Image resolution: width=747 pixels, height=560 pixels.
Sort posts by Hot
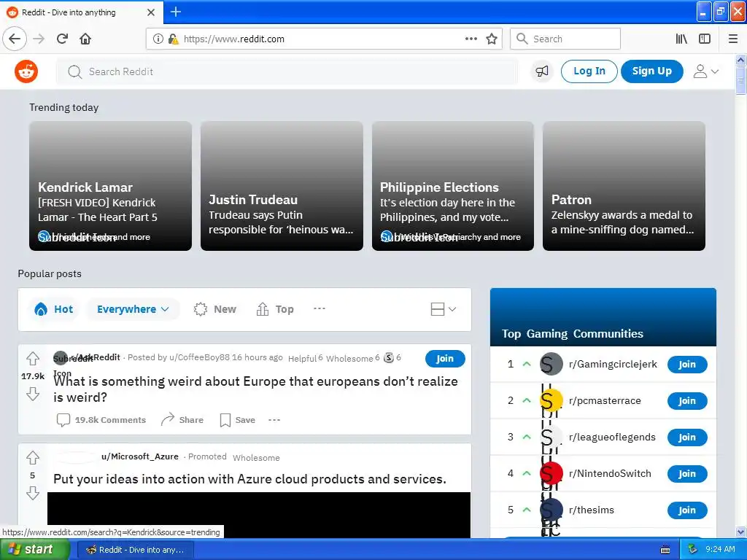(x=54, y=309)
